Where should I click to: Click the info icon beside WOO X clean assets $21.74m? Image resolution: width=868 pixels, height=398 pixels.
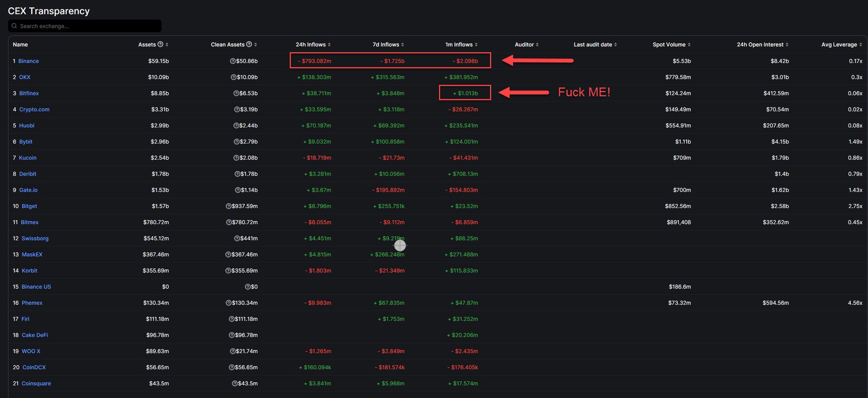[x=233, y=351]
